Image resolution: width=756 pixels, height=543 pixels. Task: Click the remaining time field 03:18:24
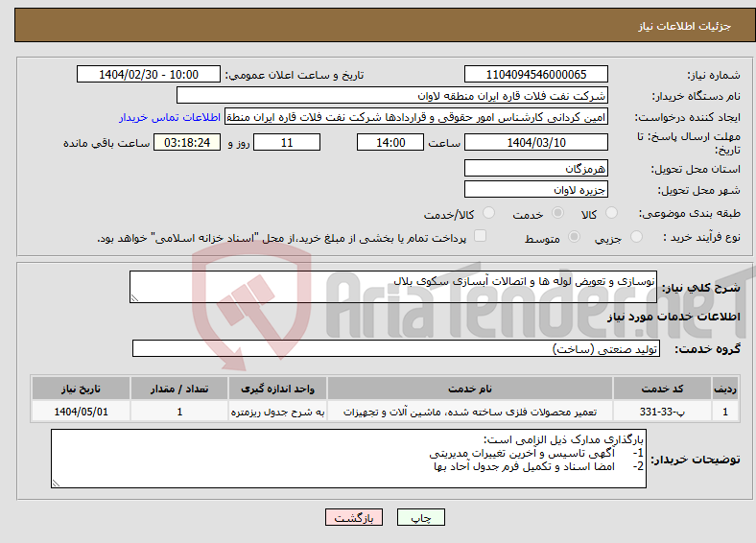[x=187, y=142]
